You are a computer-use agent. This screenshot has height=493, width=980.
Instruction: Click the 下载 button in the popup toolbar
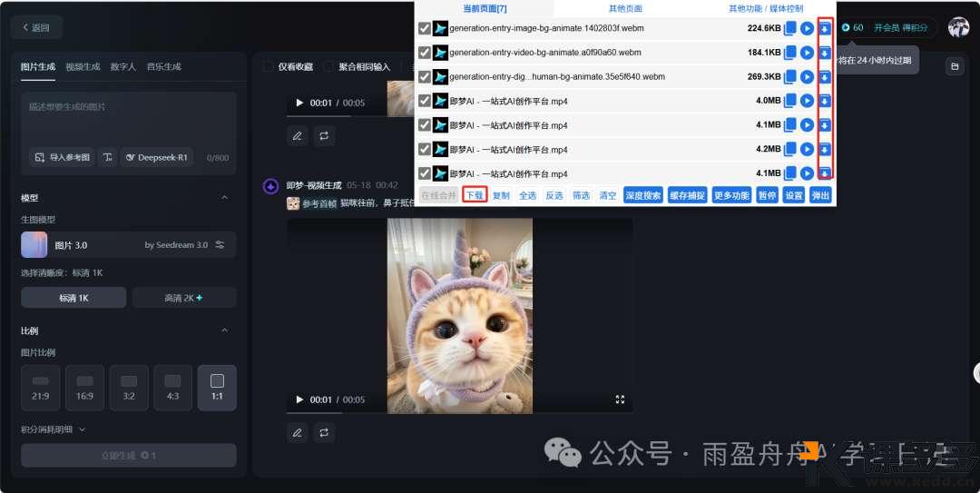474,195
